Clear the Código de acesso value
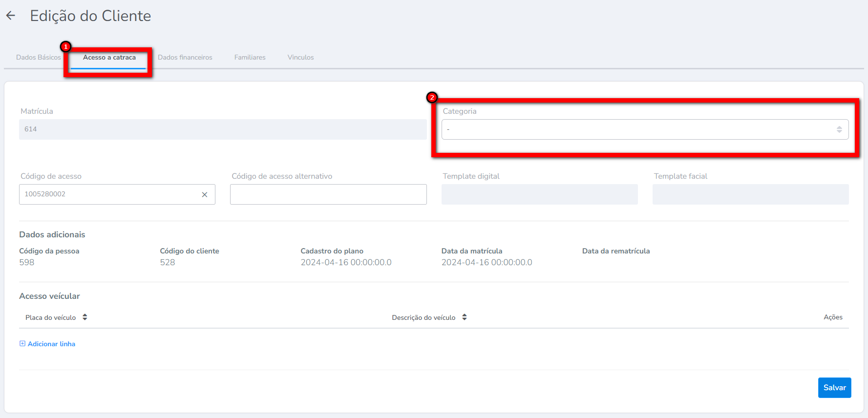The width and height of the screenshot is (868, 418). click(x=205, y=194)
